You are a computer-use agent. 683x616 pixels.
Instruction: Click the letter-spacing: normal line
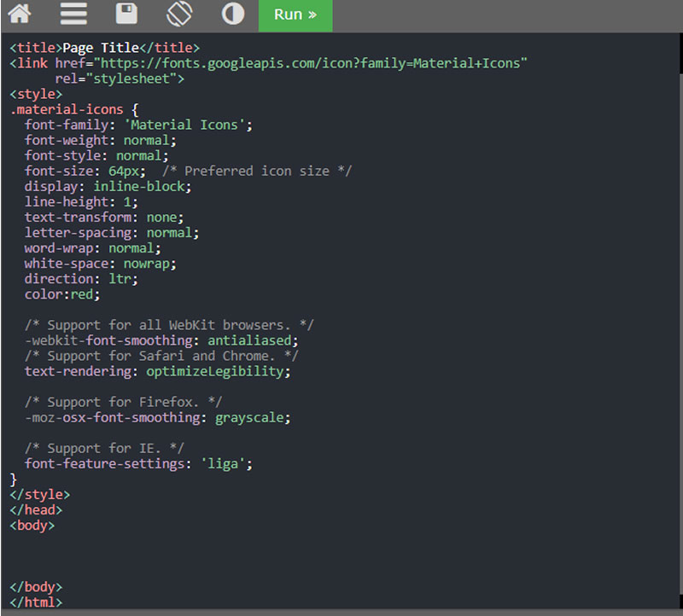(x=112, y=233)
